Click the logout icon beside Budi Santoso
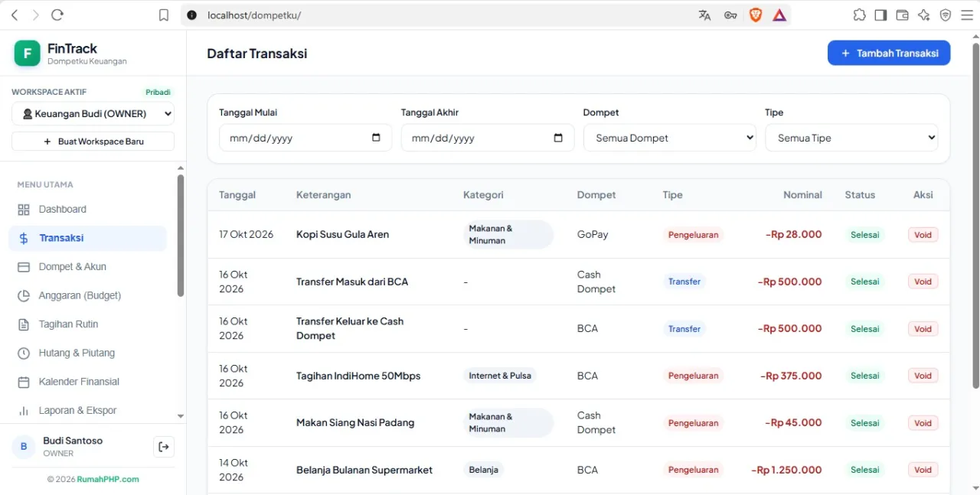This screenshot has width=980, height=495. [164, 447]
